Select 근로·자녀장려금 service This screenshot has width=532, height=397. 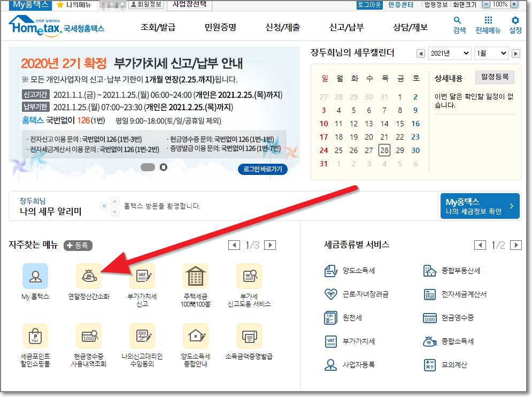tap(357, 294)
